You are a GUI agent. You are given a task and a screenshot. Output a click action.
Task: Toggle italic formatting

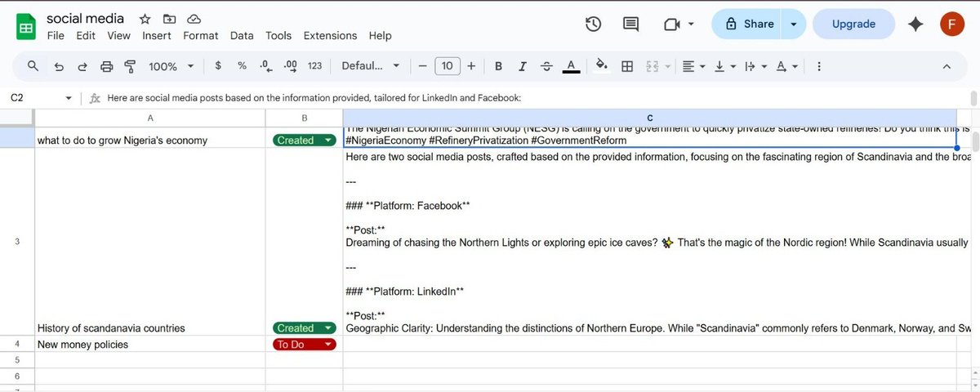pyautogui.click(x=523, y=66)
